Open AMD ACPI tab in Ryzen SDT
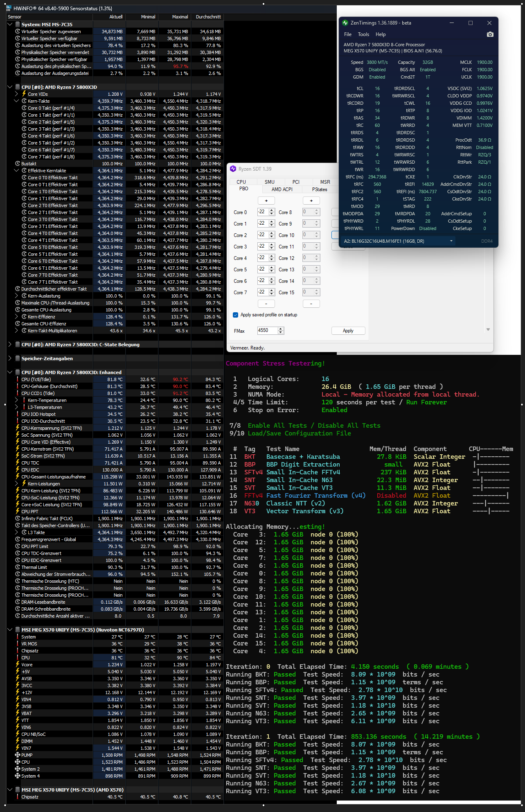Viewport: 525px width, 812px height. [282, 189]
